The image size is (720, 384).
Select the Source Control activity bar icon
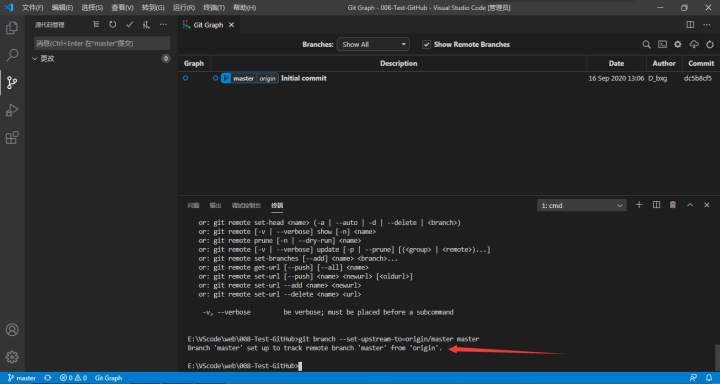[12, 83]
